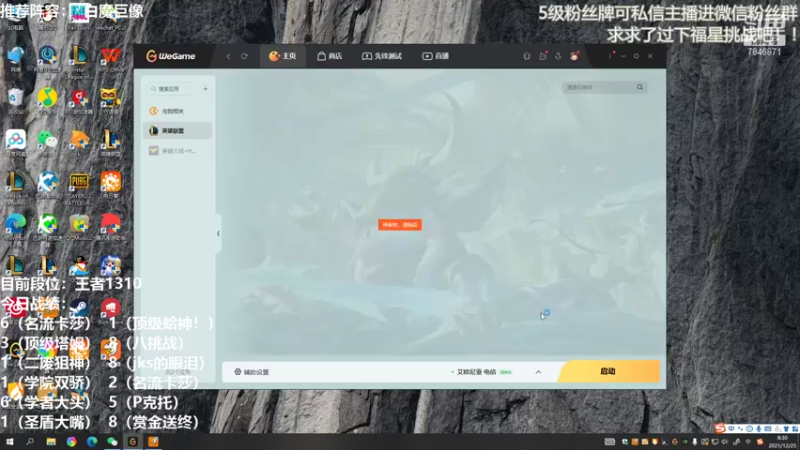Open File Explorer from taskbar
The image size is (800, 450).
(x=51, y=442)
